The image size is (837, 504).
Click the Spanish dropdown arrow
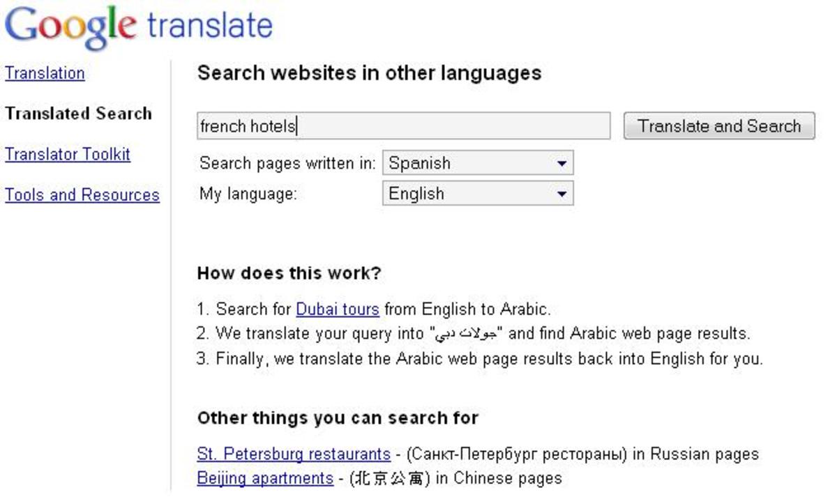coord(562,162)
